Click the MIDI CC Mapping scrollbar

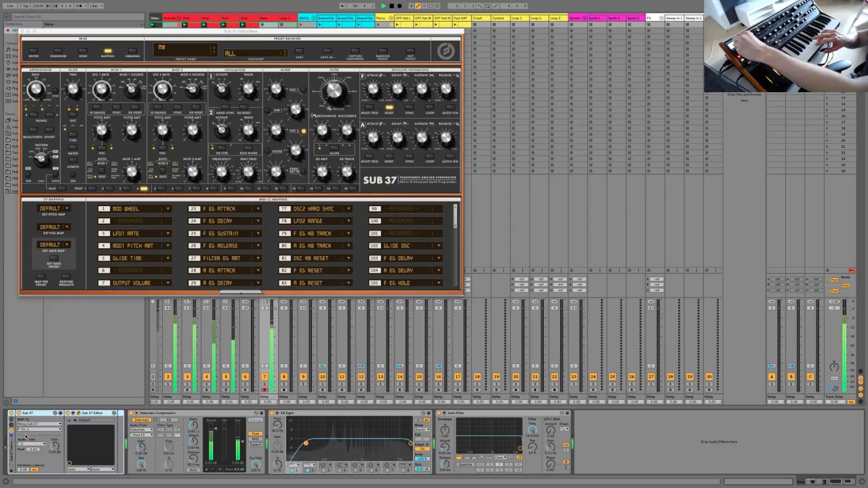coord(455,216)
